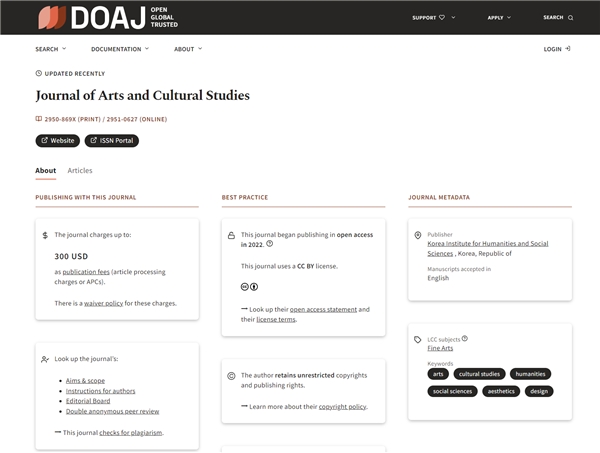
Task: Switch to the Articles tab
Action: [80, 171]
